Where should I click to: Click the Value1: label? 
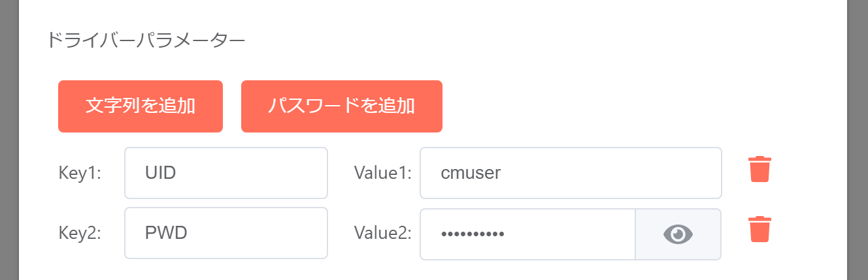(x=382, y=173)
